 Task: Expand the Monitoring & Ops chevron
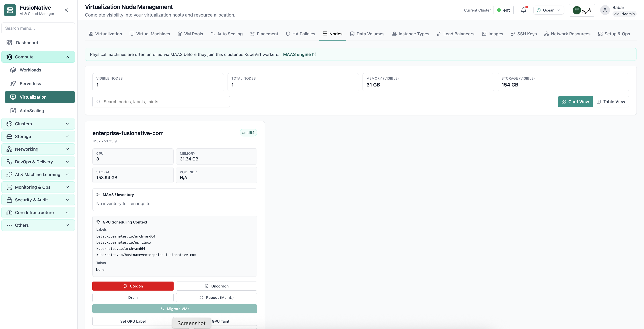coord(67,187)
